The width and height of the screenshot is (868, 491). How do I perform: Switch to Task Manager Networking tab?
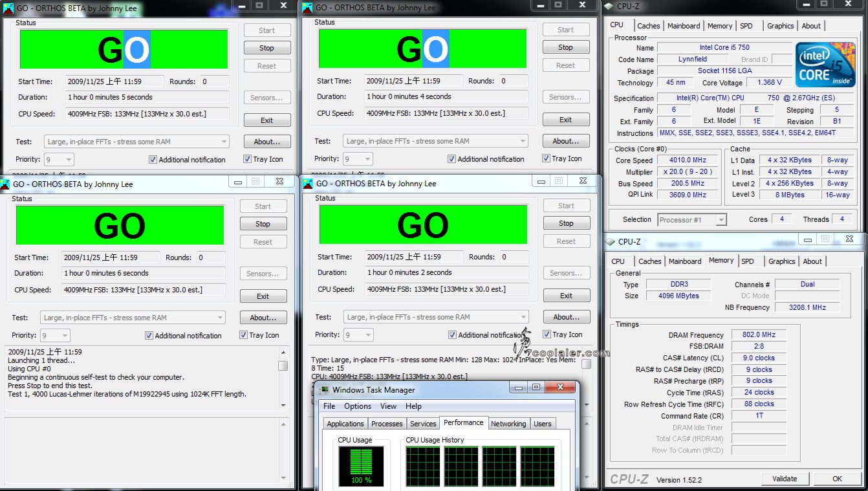[508, 424]
